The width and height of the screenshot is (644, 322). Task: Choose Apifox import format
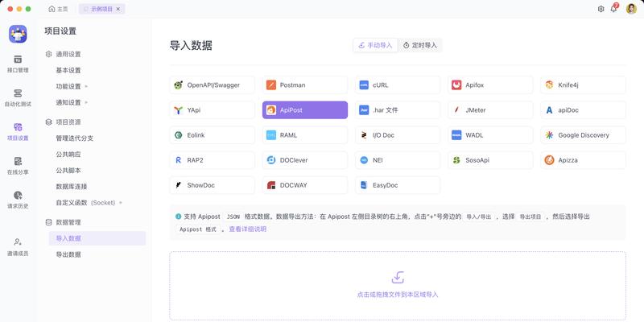(x=490, y=85)
